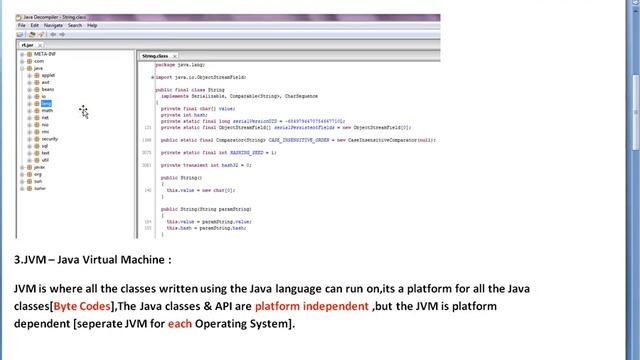This screenshot has height=360, width=640.
Task: Open the Help menu
Action: pyautogui.click(x=92, y=25)
